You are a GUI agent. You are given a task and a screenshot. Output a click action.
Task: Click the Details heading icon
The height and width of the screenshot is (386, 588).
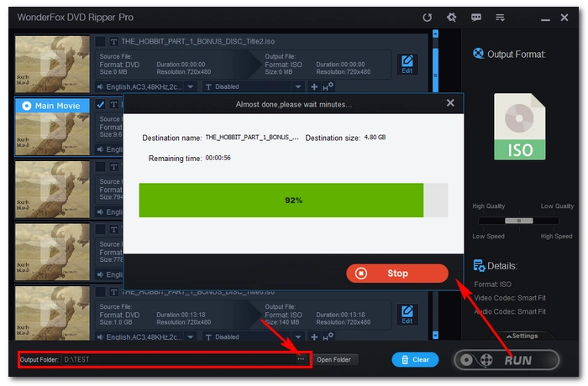click(x=479, y=266)
